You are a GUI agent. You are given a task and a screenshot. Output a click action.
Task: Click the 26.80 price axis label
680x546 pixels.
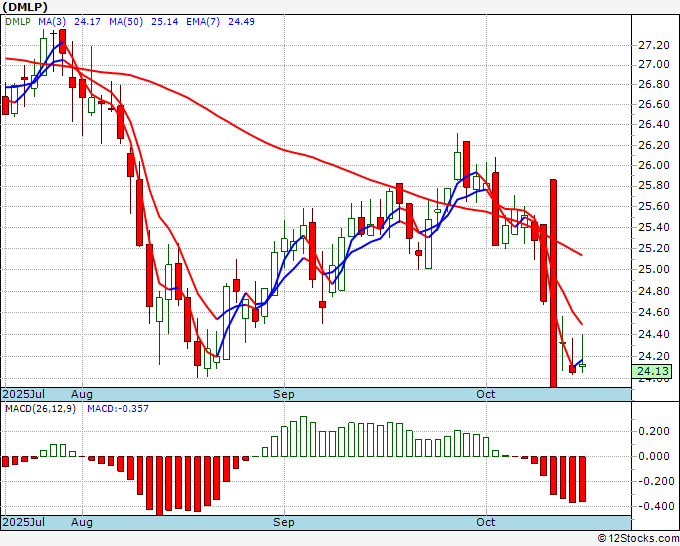click(654, 84)
